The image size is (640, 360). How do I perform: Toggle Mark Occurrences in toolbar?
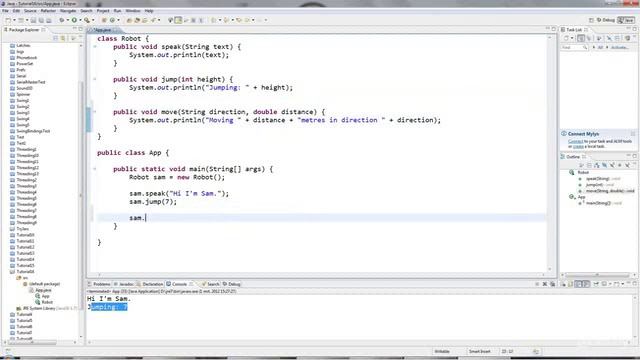coord(178,20)
